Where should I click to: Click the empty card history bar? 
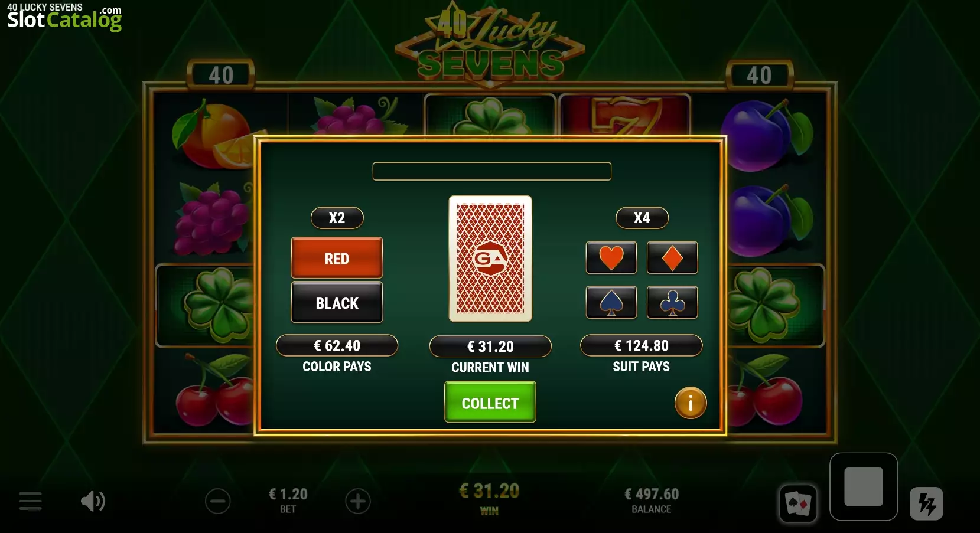pos(492,171)
